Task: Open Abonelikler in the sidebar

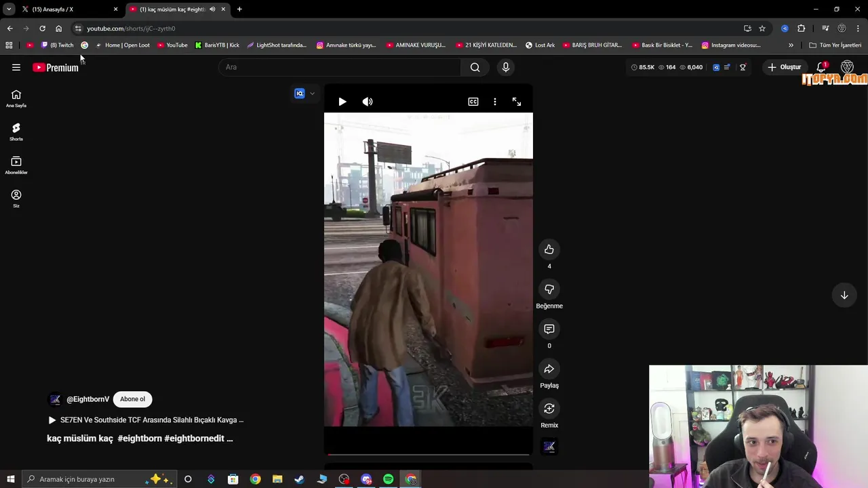Action: point(16,165)
